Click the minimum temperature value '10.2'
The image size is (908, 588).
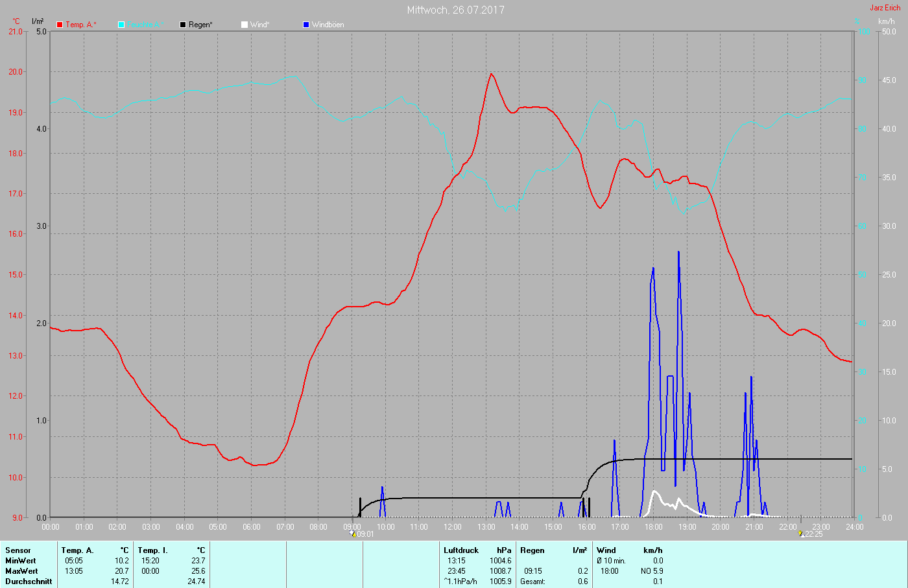pos(122,561)
